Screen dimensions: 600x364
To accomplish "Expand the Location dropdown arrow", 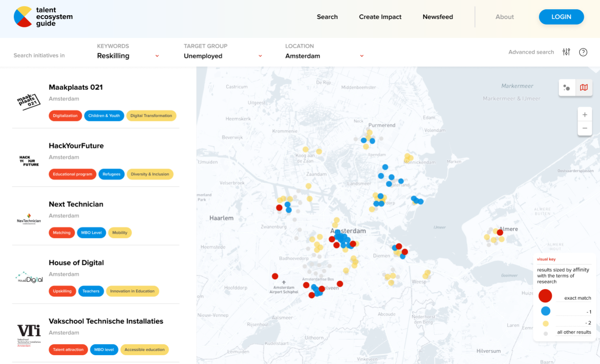I will pyautogui.click(x=362, y=56).
